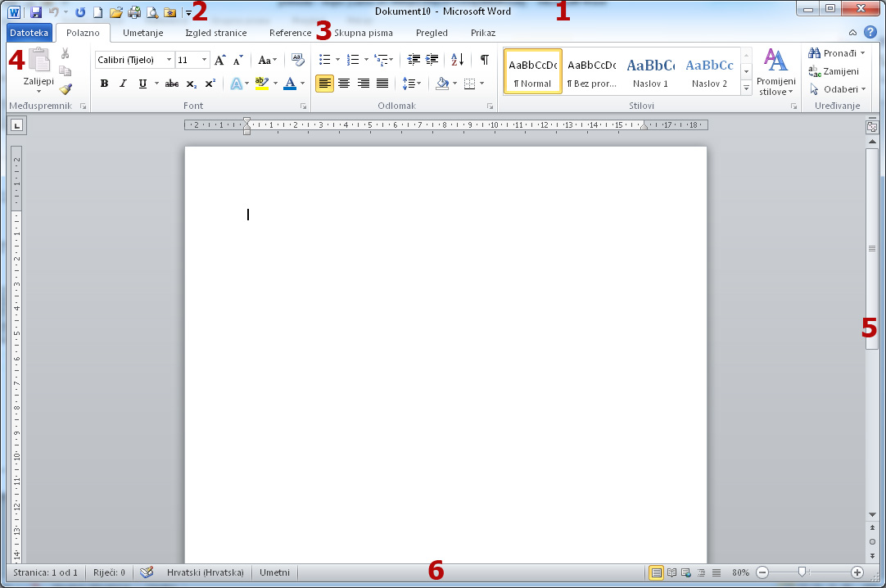The image size is (886, 588).
Task: Enable center text alignment
Action: 344,84
